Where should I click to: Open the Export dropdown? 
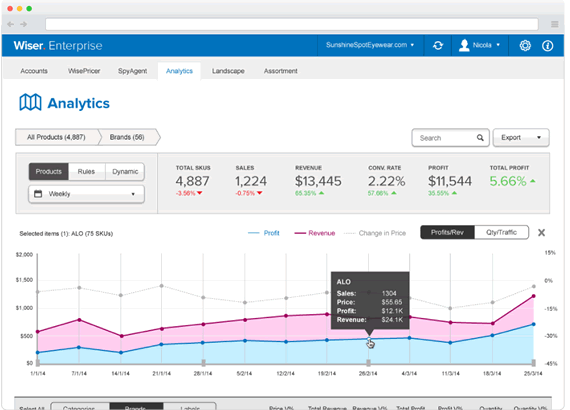[x=521, y=138]
